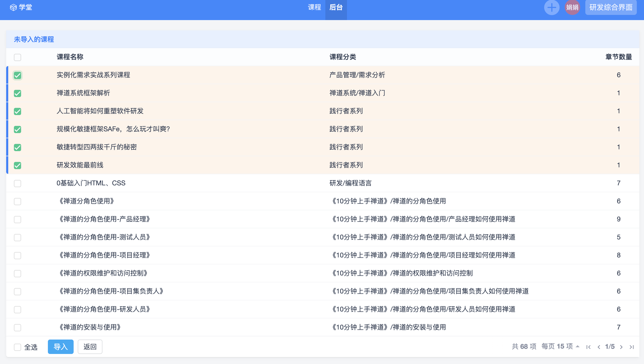The height and width of the screenshot is (364, 644).
Task: Click the 返回 back button
Action: click(90, 347)
